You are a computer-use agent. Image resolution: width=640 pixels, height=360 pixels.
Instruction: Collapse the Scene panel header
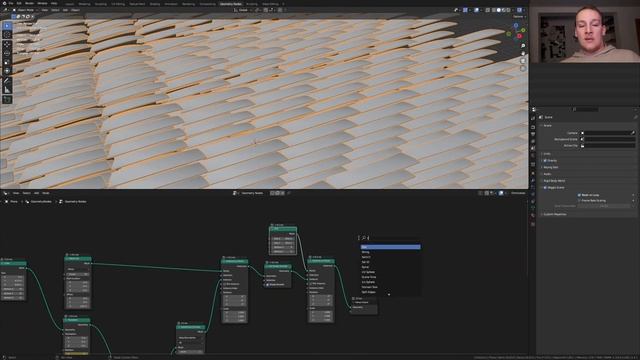click(547, 125)
